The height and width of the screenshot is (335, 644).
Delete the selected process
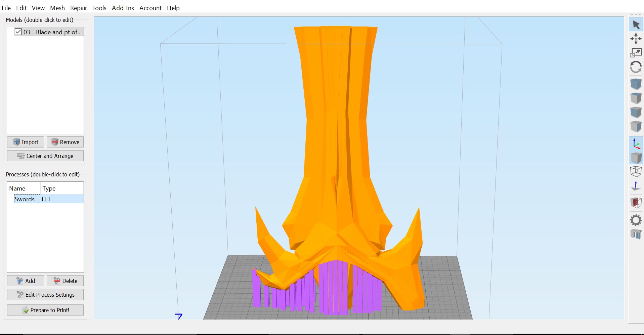65,281
